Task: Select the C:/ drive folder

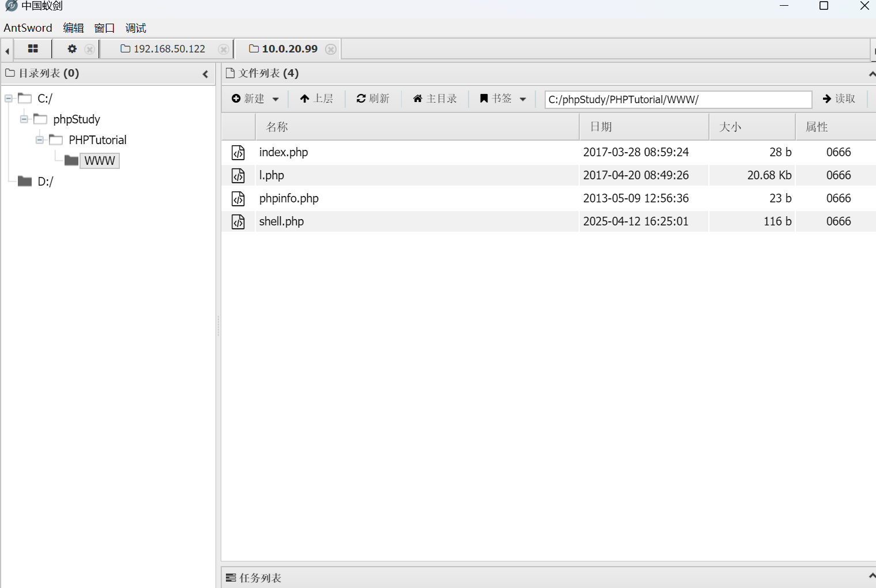Action: [x=45, y=99]
